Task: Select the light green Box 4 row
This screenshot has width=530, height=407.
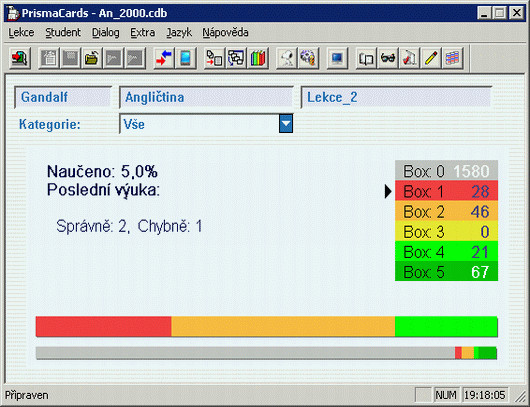Action: click(446, 252)
